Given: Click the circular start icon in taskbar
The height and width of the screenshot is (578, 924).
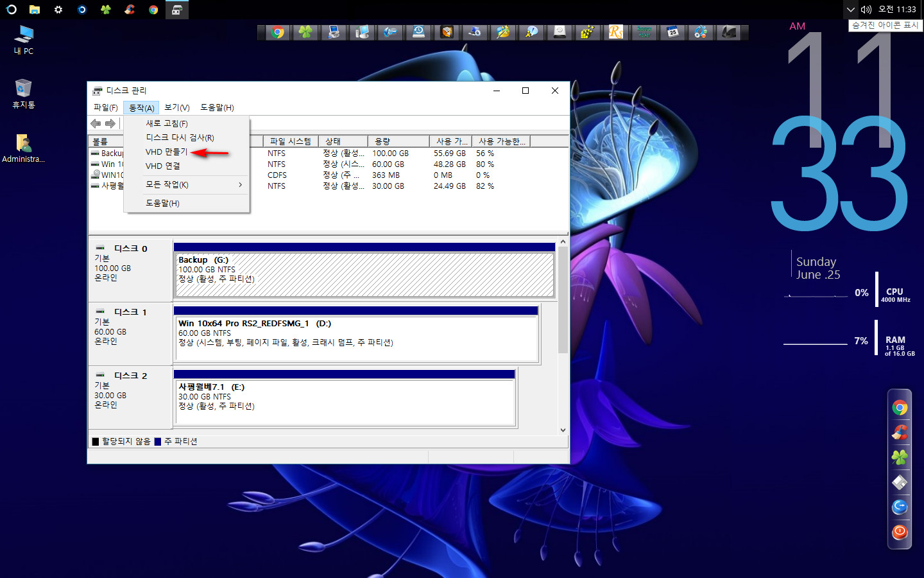Looking at the screenshot, I should point(11,10).
